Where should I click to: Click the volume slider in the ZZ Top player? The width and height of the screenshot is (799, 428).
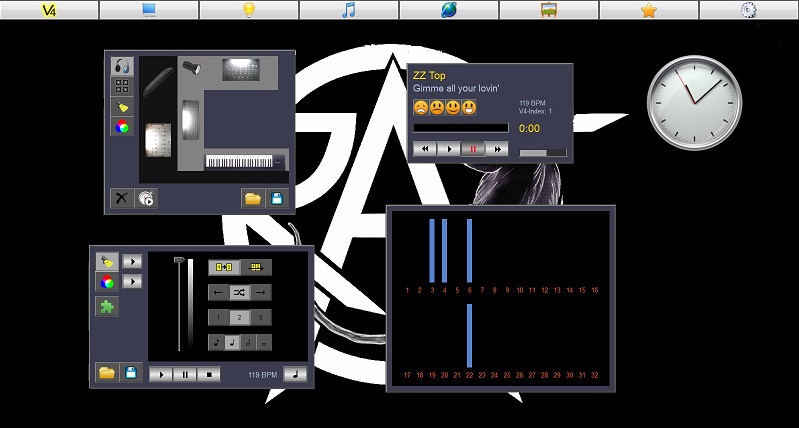543,153
